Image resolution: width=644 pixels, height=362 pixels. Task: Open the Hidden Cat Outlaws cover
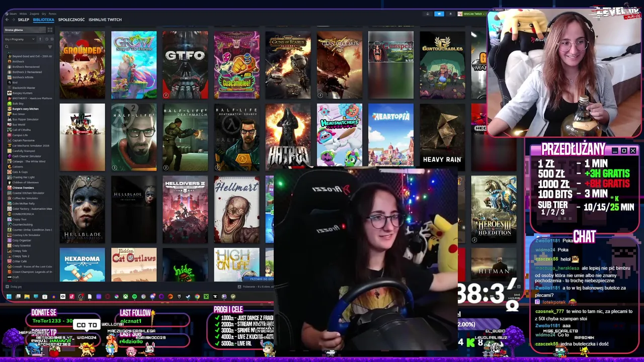[134, 265]
